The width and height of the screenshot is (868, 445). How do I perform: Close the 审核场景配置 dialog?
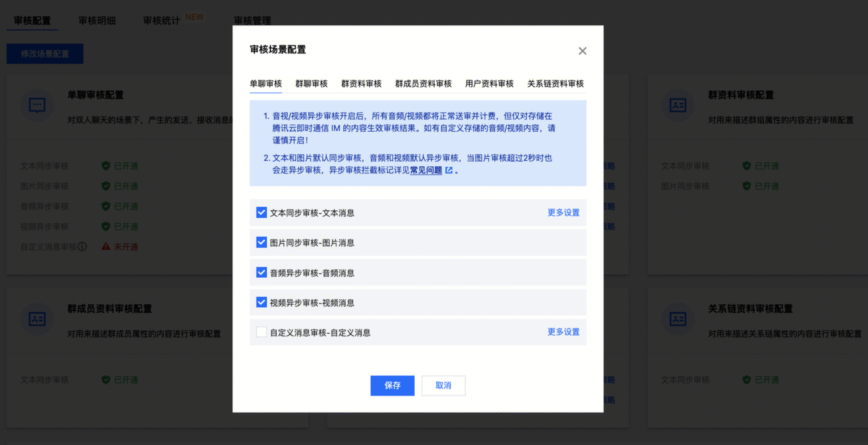click(x=582, y=51)
